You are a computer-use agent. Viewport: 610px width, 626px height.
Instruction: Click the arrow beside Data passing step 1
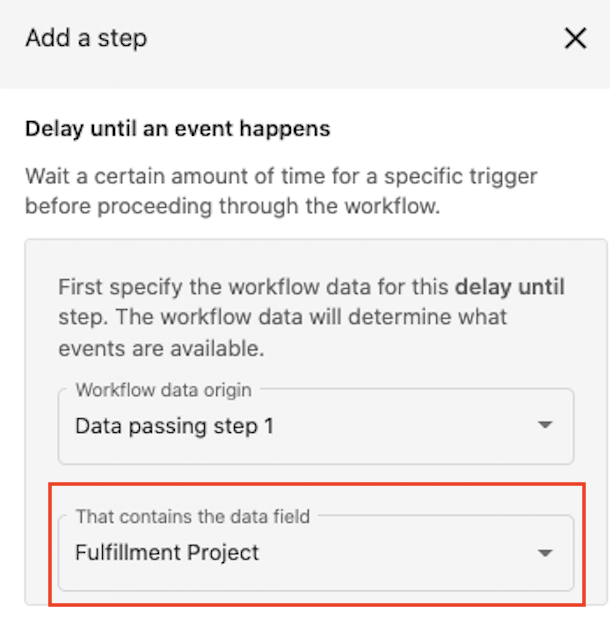(545, 425)
